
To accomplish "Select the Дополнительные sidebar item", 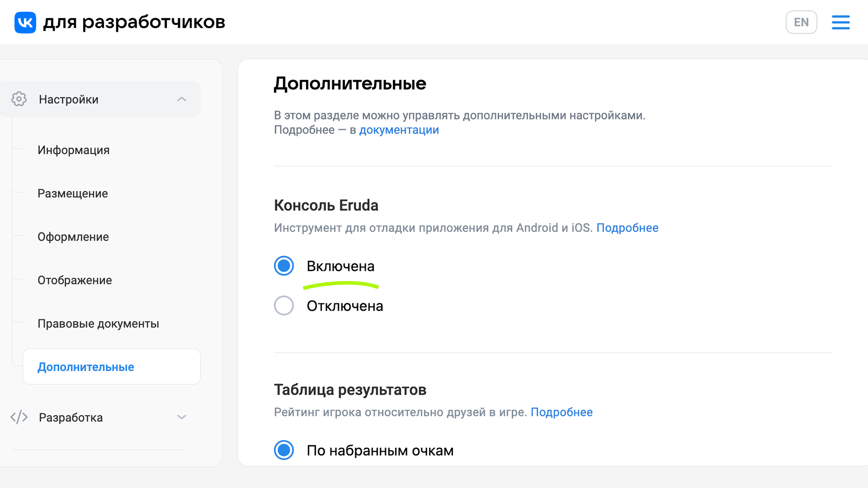I will [x=112, y=366].
